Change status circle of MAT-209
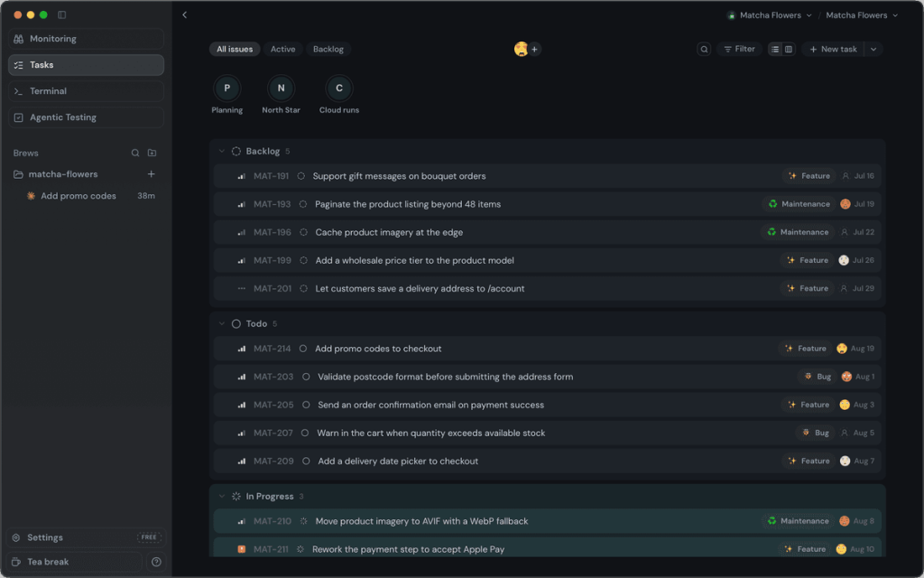 pos(306,461)
